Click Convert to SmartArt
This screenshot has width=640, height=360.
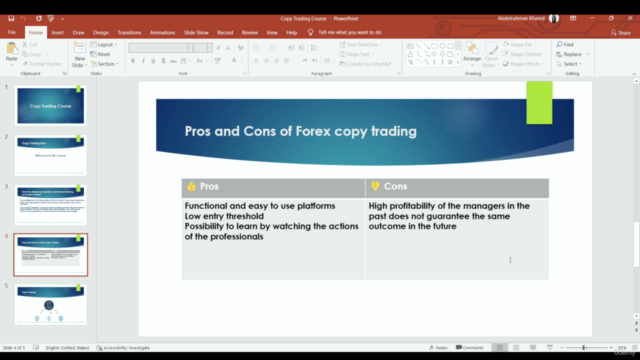pyautogui.click(x=367, y=64)
